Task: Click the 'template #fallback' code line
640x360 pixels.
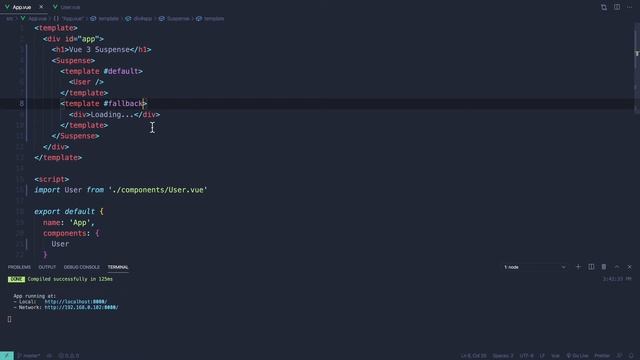Action: (x=104, y=104)
